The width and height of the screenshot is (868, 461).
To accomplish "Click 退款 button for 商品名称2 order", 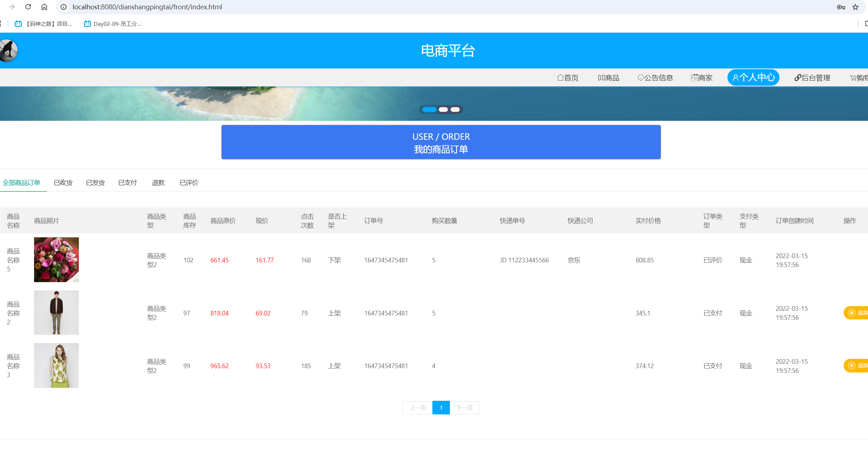I will pyautogui.click(x=857, y=313).
